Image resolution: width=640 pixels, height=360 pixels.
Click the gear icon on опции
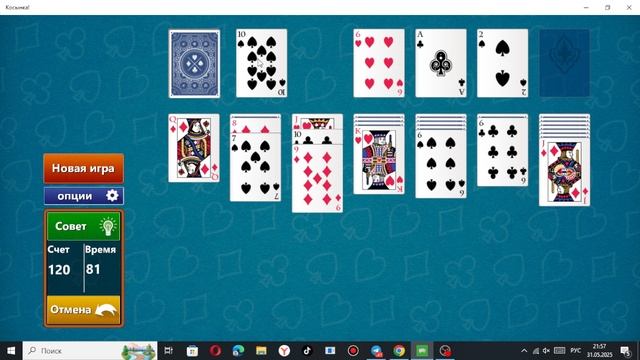[x=112, y=196]
